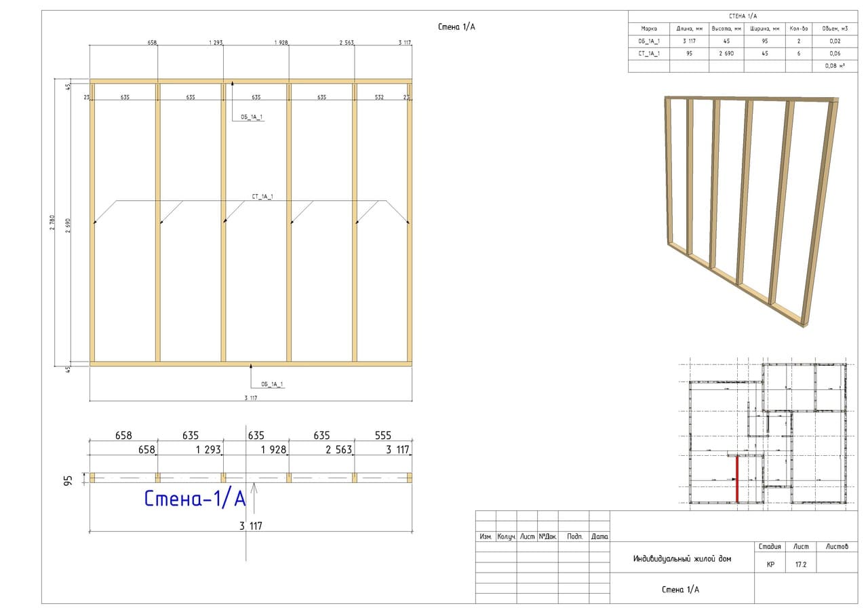Click the 2 780 vertical dimension

click(52, 222)
